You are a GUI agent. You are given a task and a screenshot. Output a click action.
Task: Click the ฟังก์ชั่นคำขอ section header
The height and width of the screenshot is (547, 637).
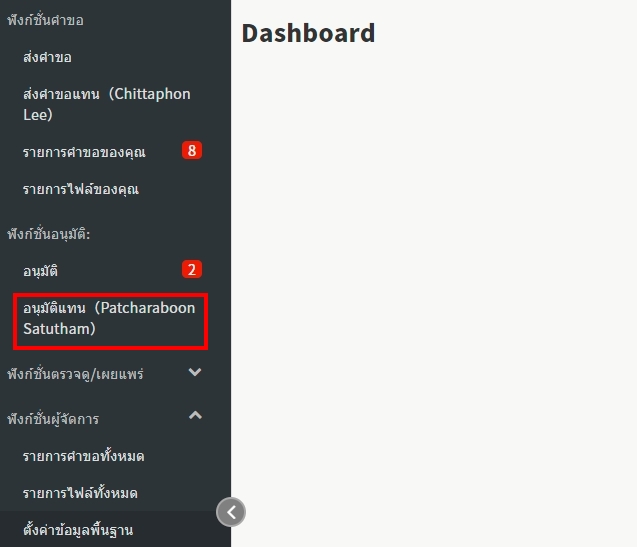click(45, 20)
